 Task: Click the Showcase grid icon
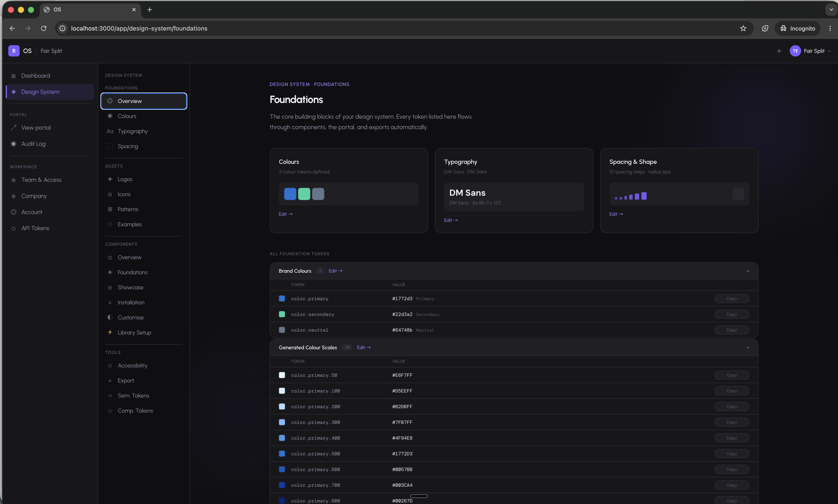tap(110, 287)
